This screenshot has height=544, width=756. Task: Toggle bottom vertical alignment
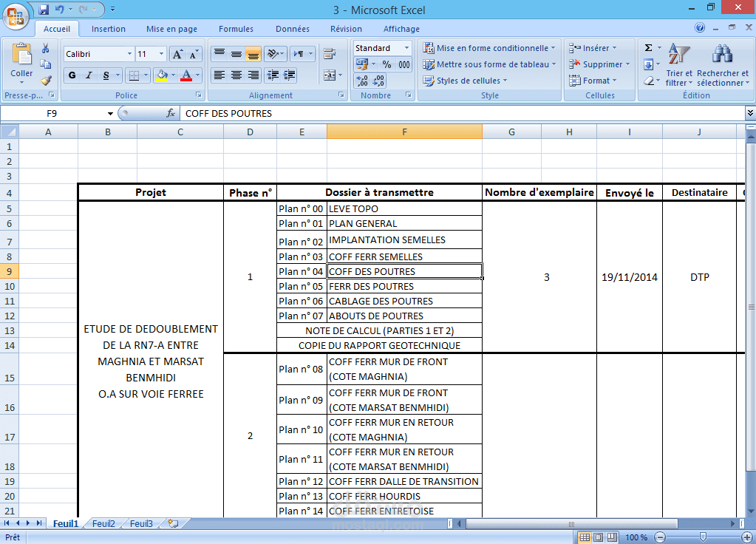[x=253, y=53]
